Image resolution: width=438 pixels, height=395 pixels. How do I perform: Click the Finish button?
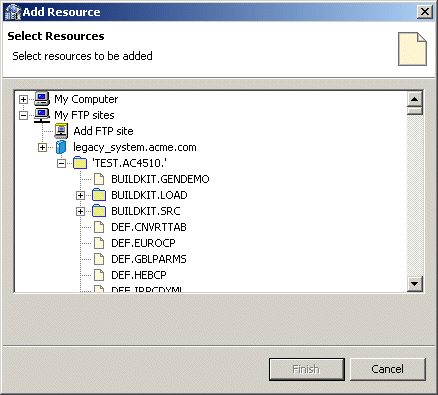(x=307, y=369)
